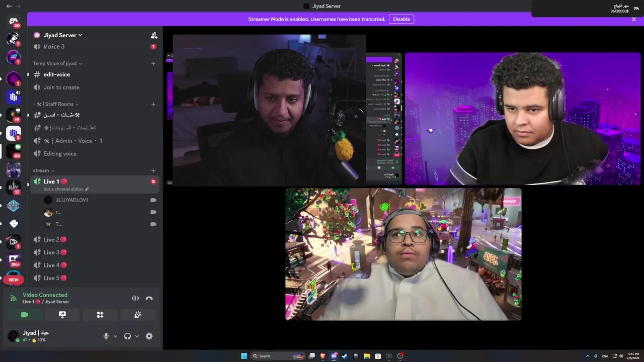Click the camera icon next to JL|JIYADLOV1
This screenshot has width=644, height=362.
153,200
